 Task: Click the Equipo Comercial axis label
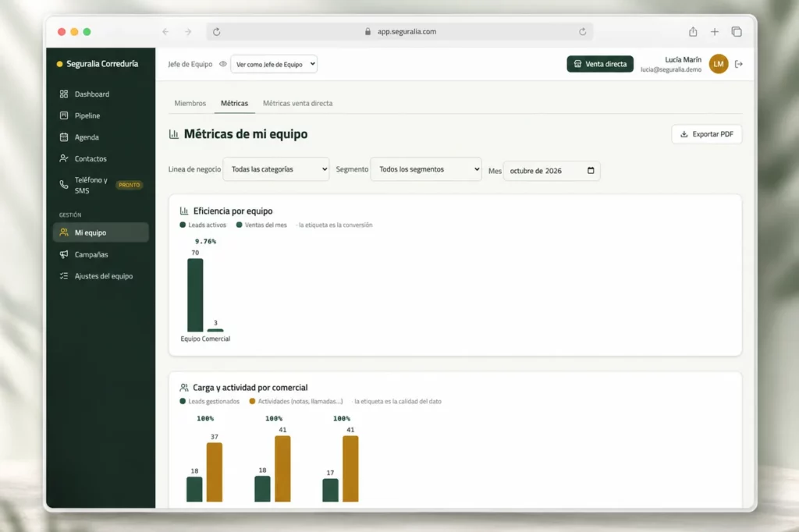[205, 339]
